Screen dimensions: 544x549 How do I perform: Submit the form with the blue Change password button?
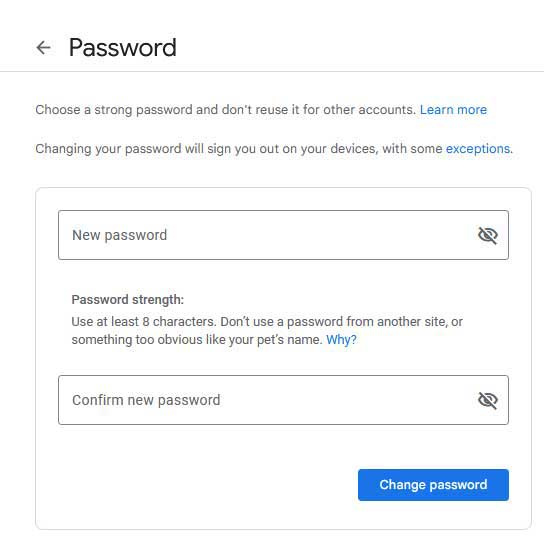pyautogui.click(x=433, y=485)
